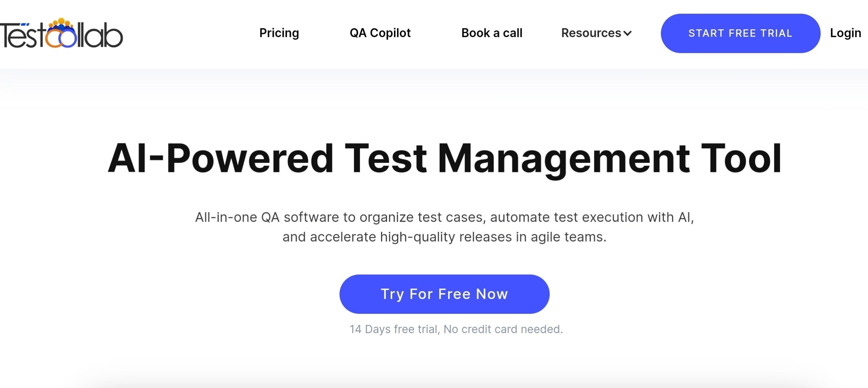Viewport: 868px width, 388px height.
Task: Click the TestCollab logo
Action: pyautogui.click(x=61, y=33)
